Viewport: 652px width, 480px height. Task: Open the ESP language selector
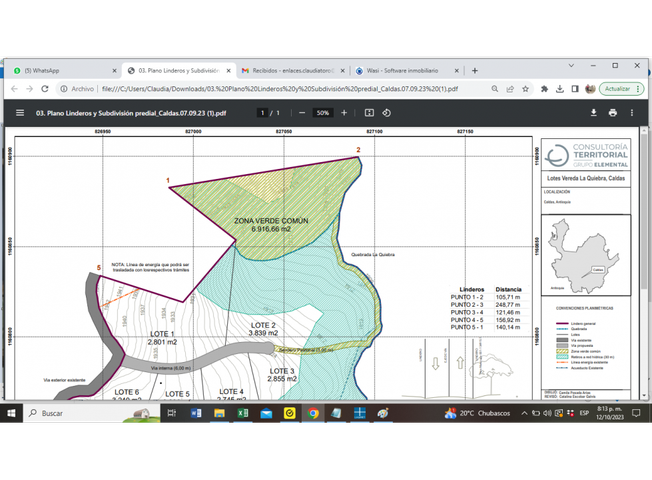click(584, 413)
